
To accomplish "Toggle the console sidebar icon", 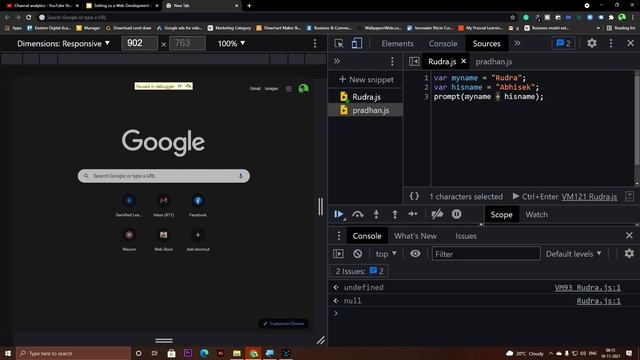I will (338, 254).
